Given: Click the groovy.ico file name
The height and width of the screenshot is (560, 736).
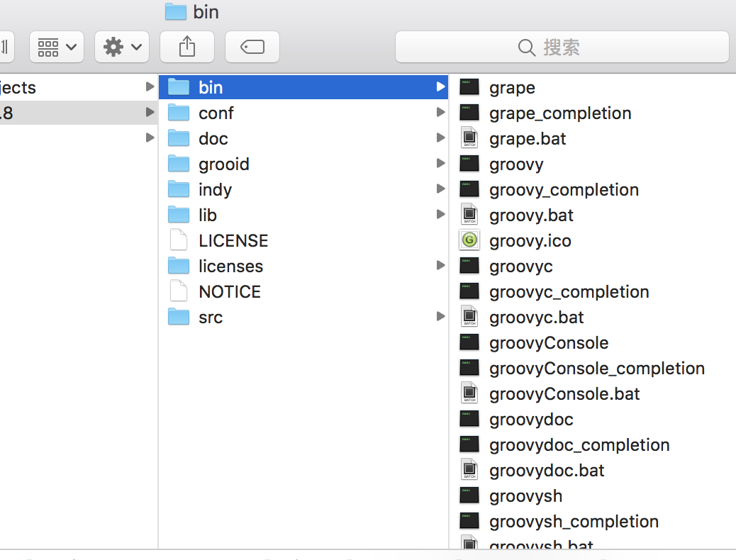Looking at the screenshot, I should [x=530, y=241].
